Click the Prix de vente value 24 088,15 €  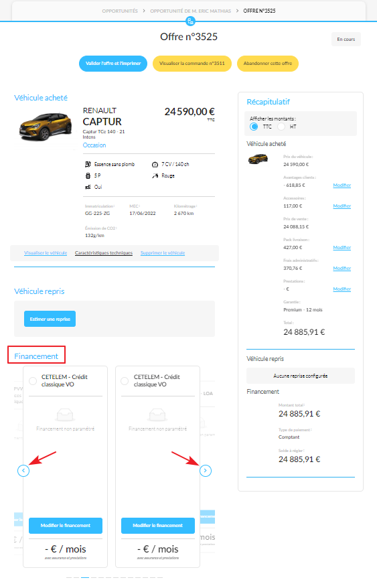(296, 226)
